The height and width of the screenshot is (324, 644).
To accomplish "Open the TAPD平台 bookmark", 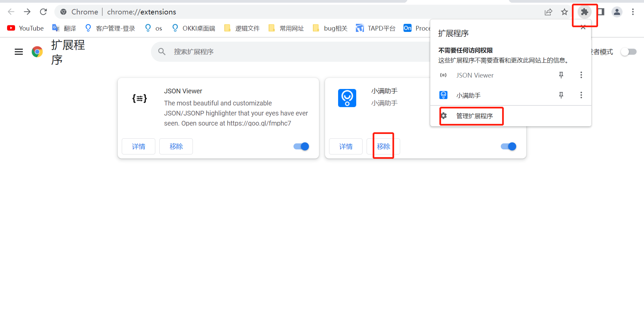I will pos(376,28).
